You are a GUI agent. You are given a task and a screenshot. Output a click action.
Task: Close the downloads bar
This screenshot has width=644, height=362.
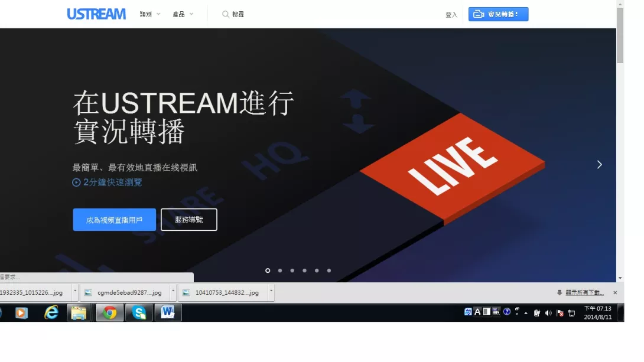(x=615, y=293)
